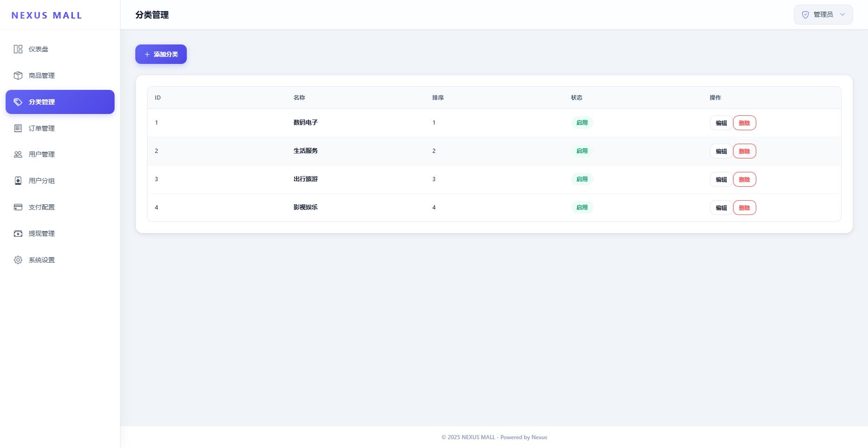The image size is (868, 448).
Task: Click the 启用 status badge for 出行旅游
Action: [x=582, y=179]
